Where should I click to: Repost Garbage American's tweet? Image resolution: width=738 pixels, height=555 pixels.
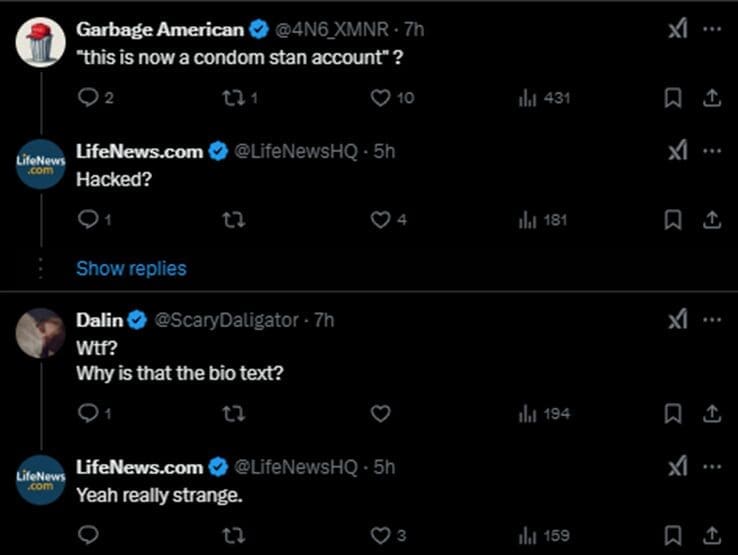(234, 98)
